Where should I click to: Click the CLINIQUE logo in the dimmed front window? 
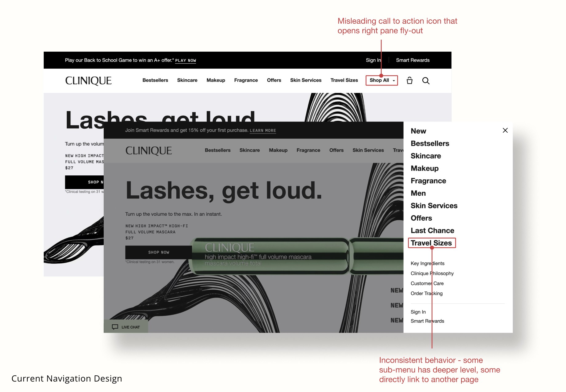[149, 150]
